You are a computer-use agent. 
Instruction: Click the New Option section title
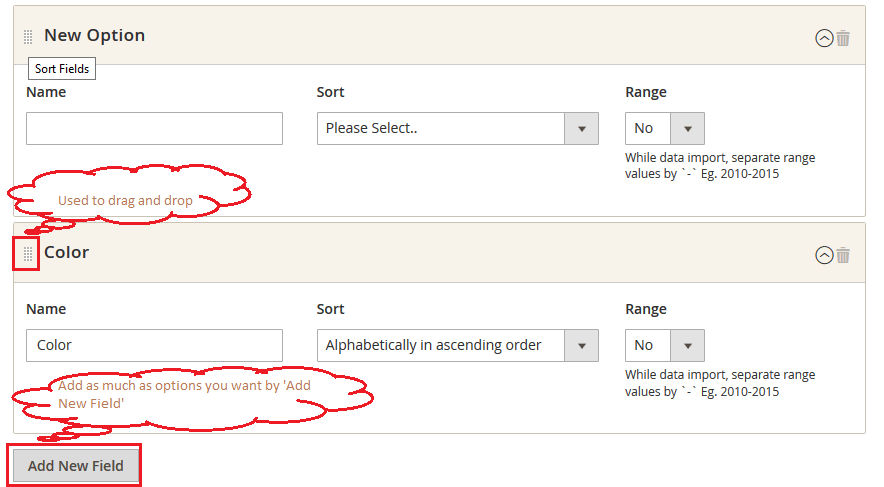(x=94, y=35)
